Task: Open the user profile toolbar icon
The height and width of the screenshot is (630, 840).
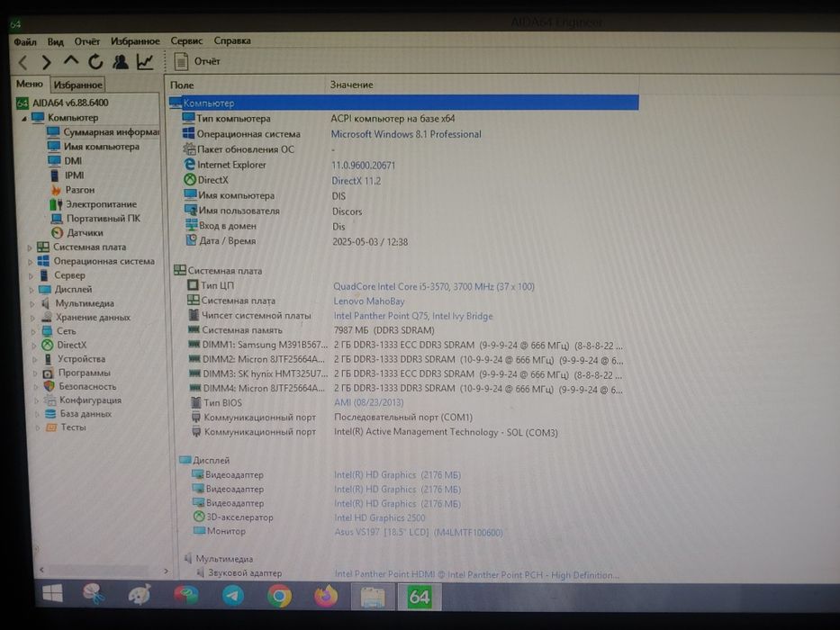Action: point(120,62)
